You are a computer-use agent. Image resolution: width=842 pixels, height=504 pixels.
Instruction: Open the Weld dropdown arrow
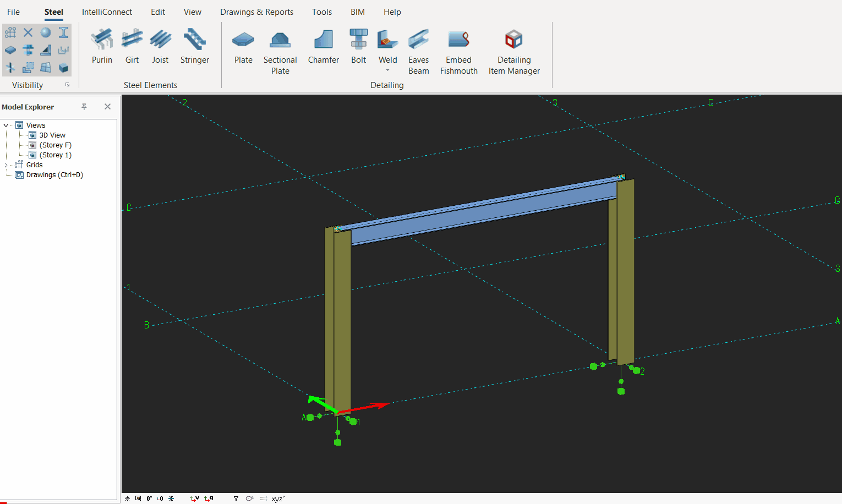click(x=387, y=70)
